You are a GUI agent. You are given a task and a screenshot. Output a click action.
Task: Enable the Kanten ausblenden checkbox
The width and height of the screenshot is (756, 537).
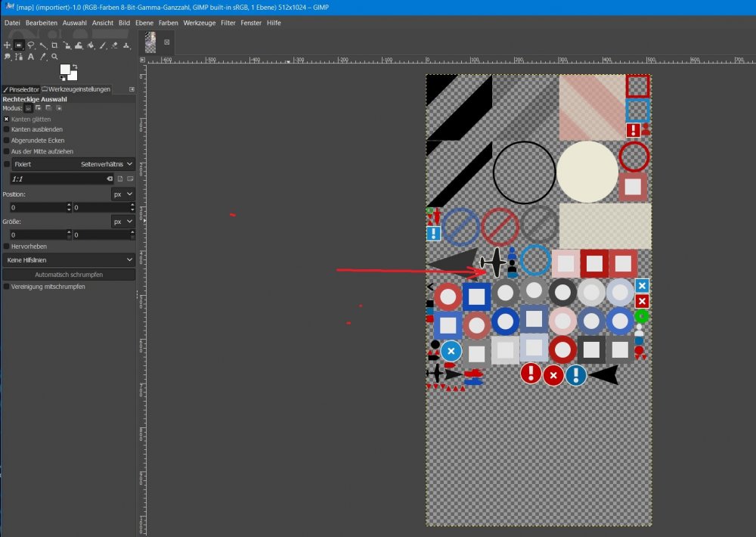click(x=7, y=129)
